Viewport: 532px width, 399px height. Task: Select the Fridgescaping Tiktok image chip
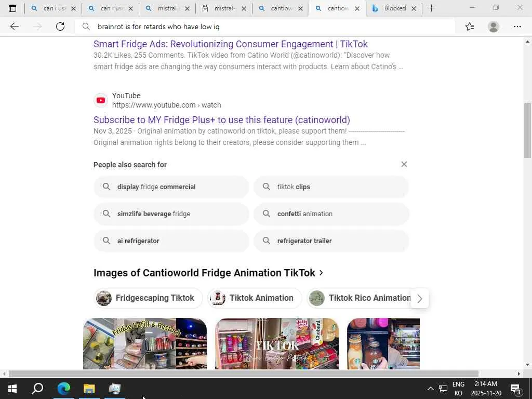point(148,298)
